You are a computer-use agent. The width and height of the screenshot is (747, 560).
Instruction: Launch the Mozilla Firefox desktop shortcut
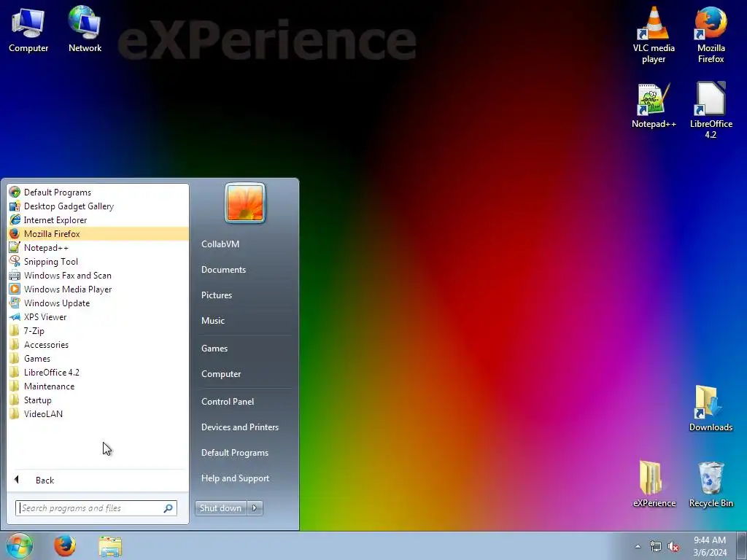(711, 36)
